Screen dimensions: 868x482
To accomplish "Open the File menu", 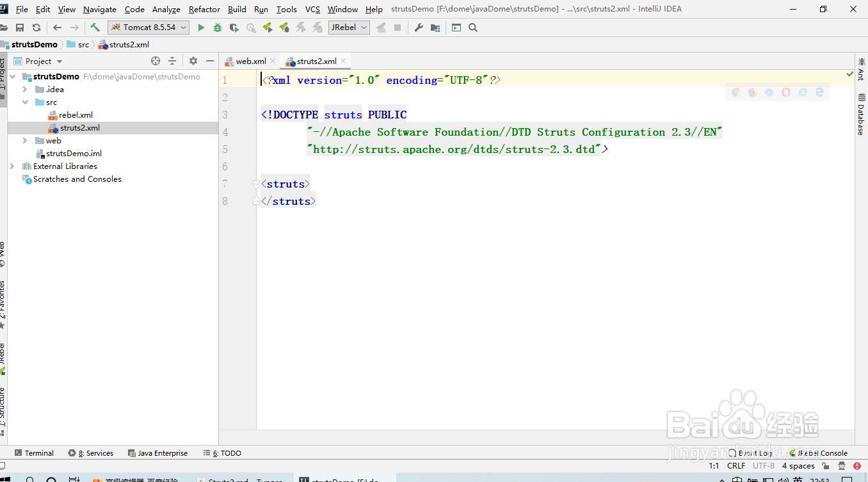I will point(22,10).
